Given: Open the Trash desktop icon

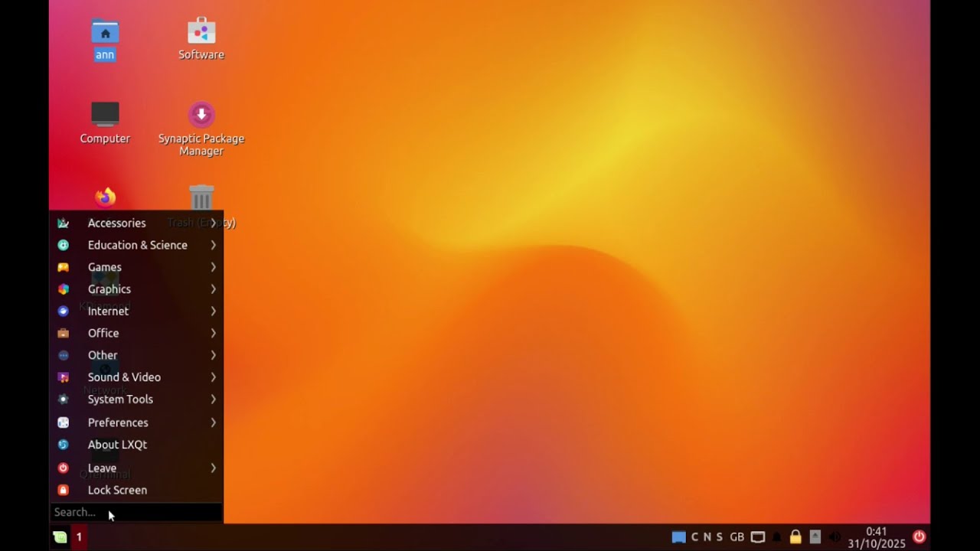Looking at the screenshot, I should point(201,197).
